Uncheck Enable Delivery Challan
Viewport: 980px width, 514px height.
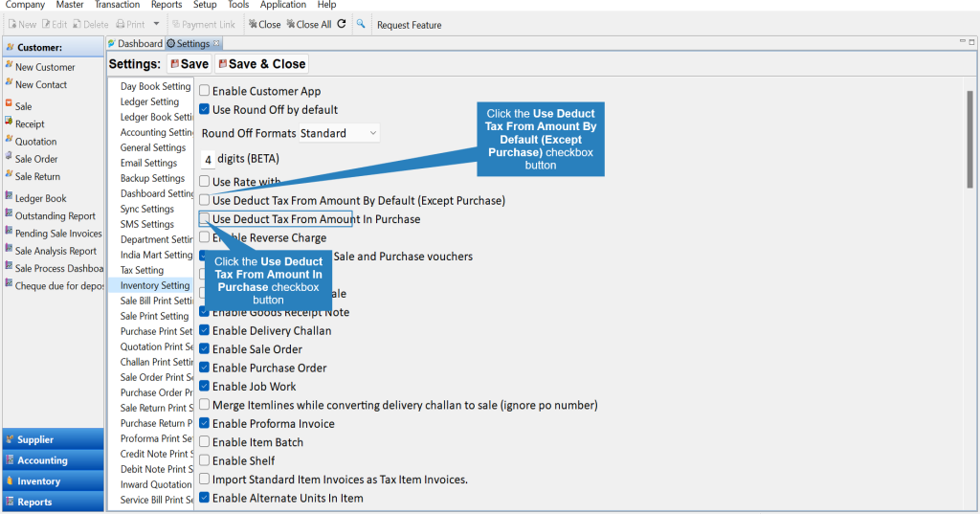tap(205, 330)
